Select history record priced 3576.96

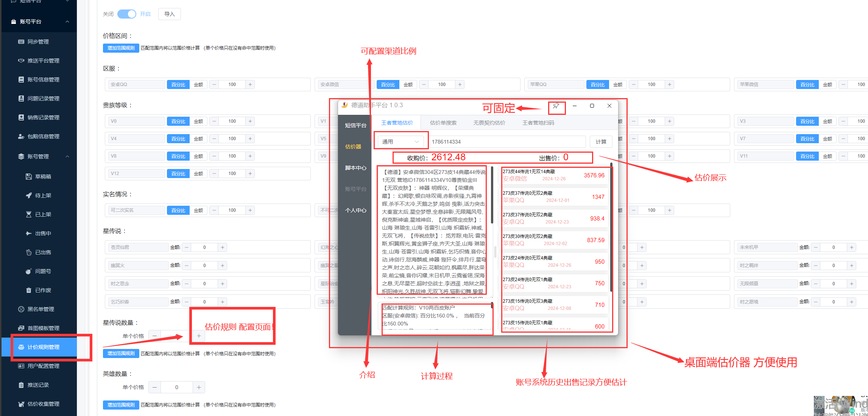(555, 175)
